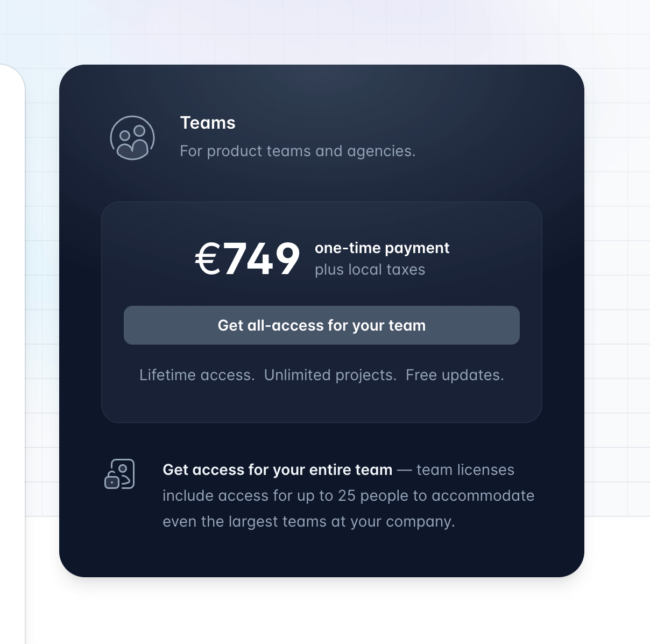Viewport: 650px width, 644px height.
Task: Click the "Free updates." text
Action: [455, 375]
